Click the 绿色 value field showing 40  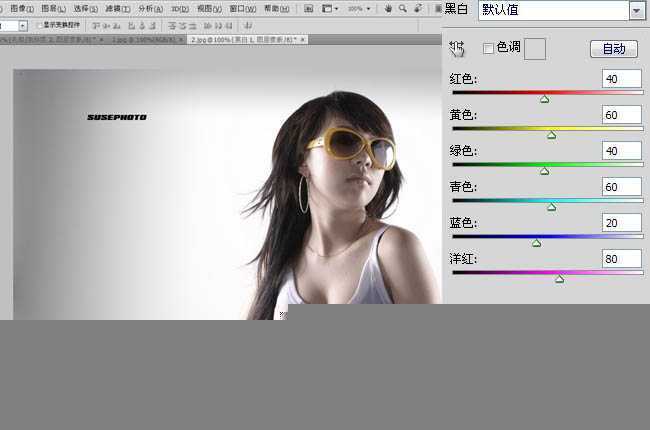pyautogui.click(x=622, y=151)
